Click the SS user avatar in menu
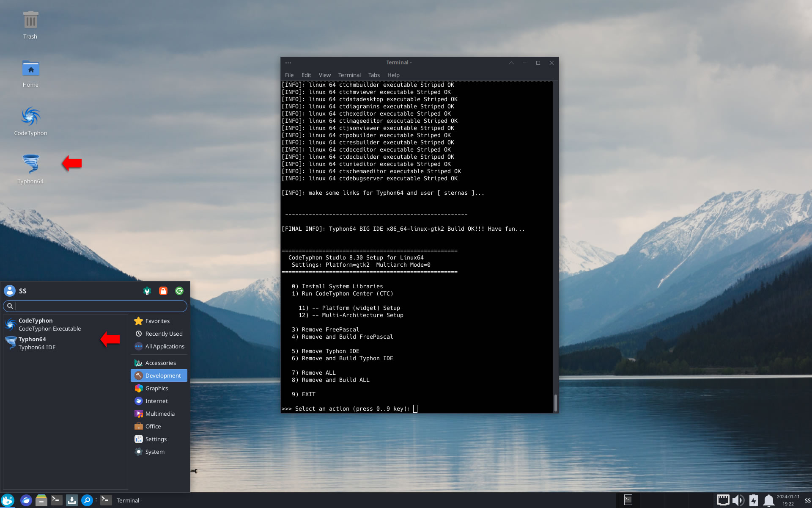This screenshot has width=812, height=508. click(10, 291)
